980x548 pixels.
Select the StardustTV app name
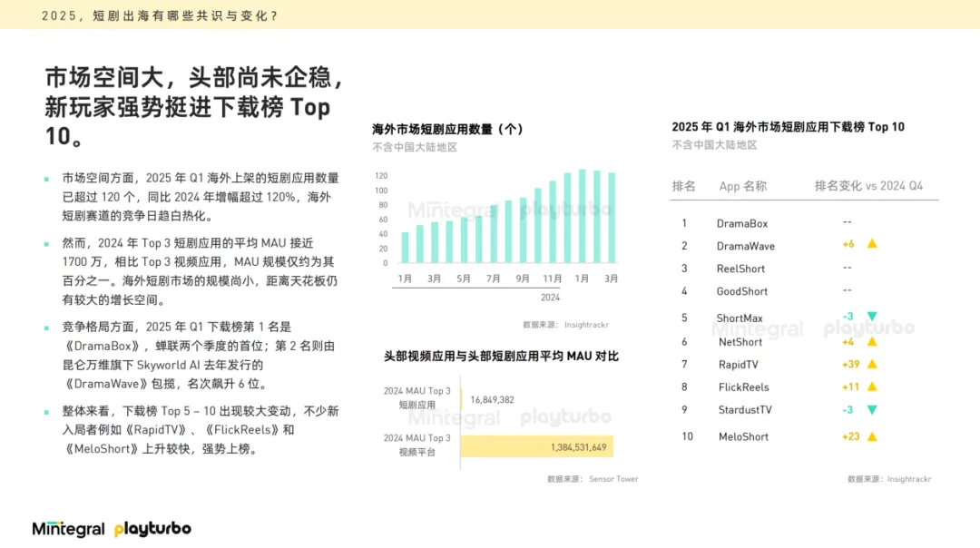click(745, 410)
